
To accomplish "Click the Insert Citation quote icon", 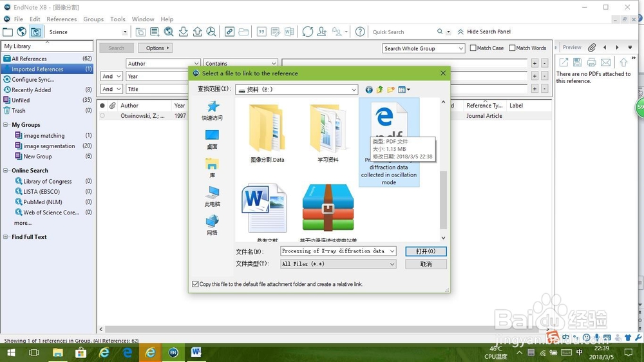I will click(x=261, y=32).
